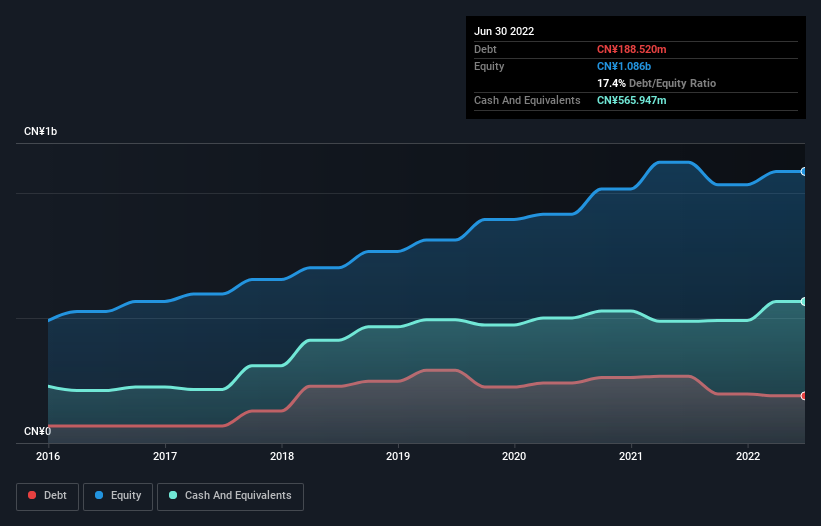821x526 pixels.
Task: Click the blue Equity endpoint marker
Action: [804, 172]
